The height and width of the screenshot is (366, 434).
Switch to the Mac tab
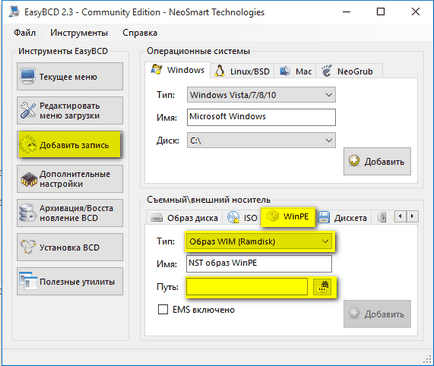click(295, 71)
